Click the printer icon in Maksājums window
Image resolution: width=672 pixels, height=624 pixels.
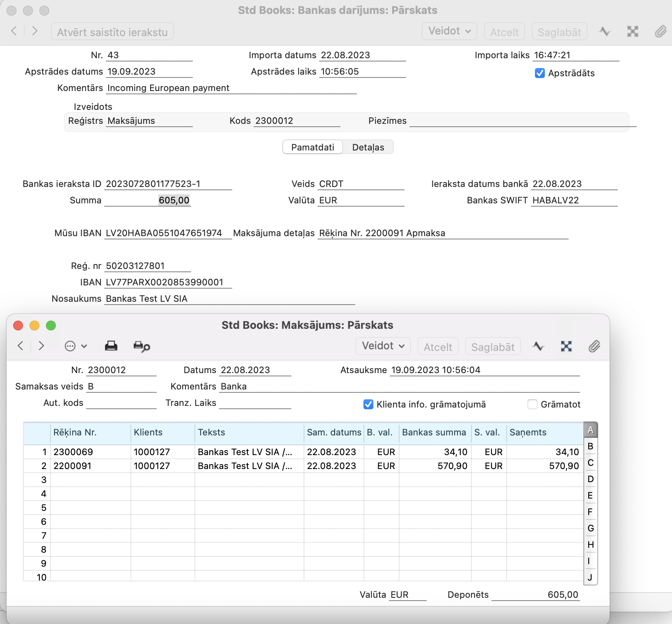tap(111, 346)
